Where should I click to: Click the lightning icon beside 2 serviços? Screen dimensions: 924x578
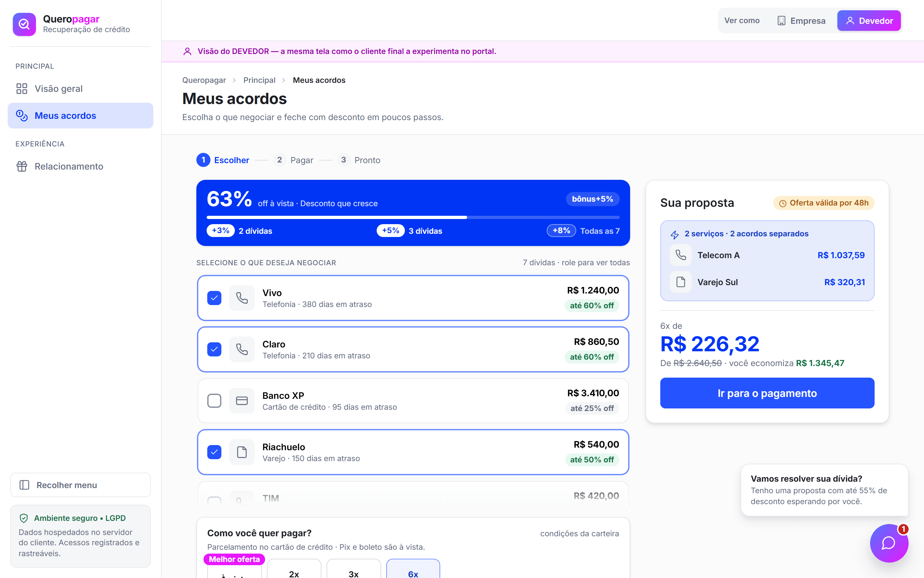(x=675, y=234)
